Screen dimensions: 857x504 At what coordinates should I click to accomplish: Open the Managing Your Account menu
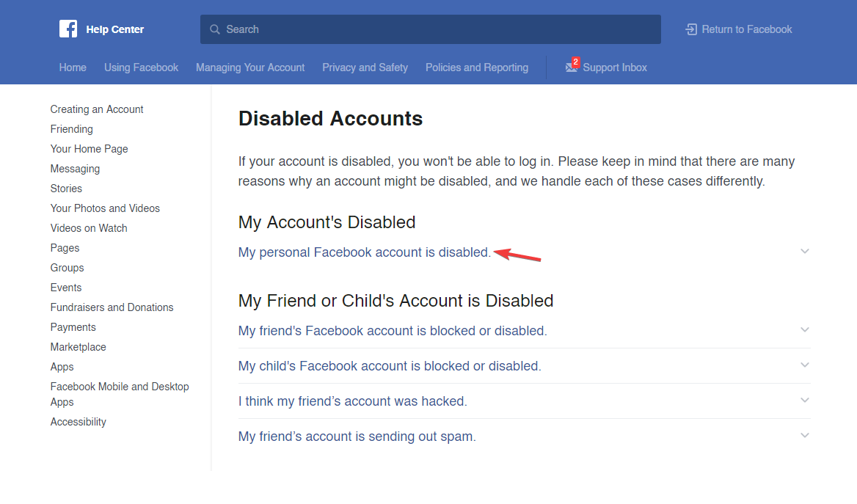pyautogui.click(x=250, y=67)
